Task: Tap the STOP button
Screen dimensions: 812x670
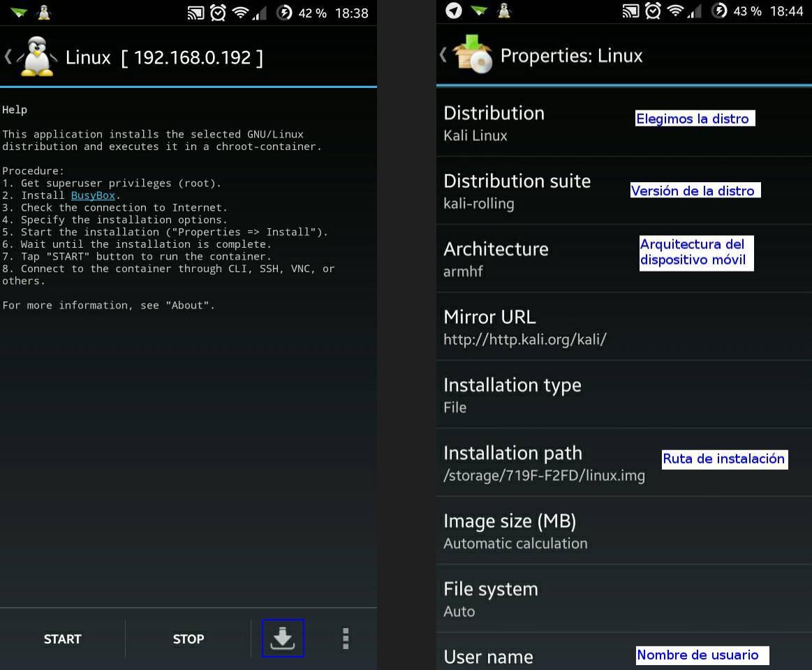Action: point(188,639)
